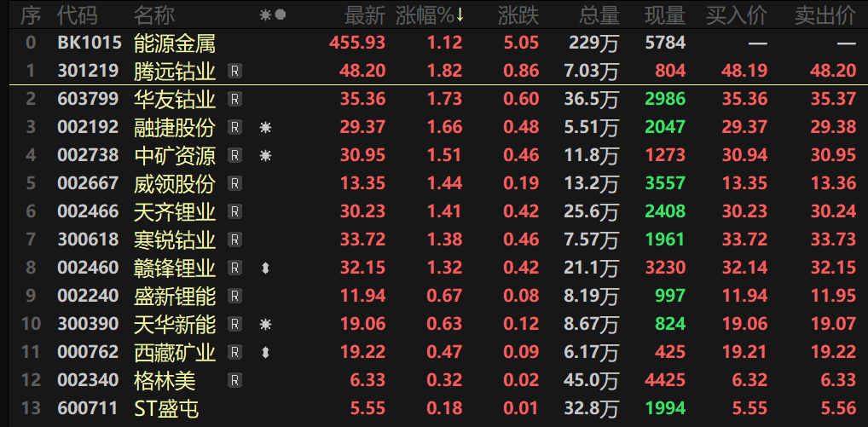The image size is (868, 427).
Task: Select stock name 寒锐钴业
Action: click(x=175, y=239)
